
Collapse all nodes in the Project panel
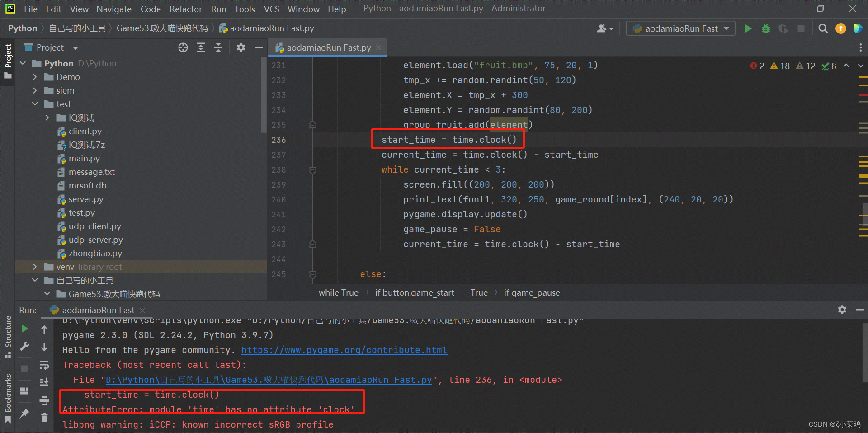click(x=218, y=47)
